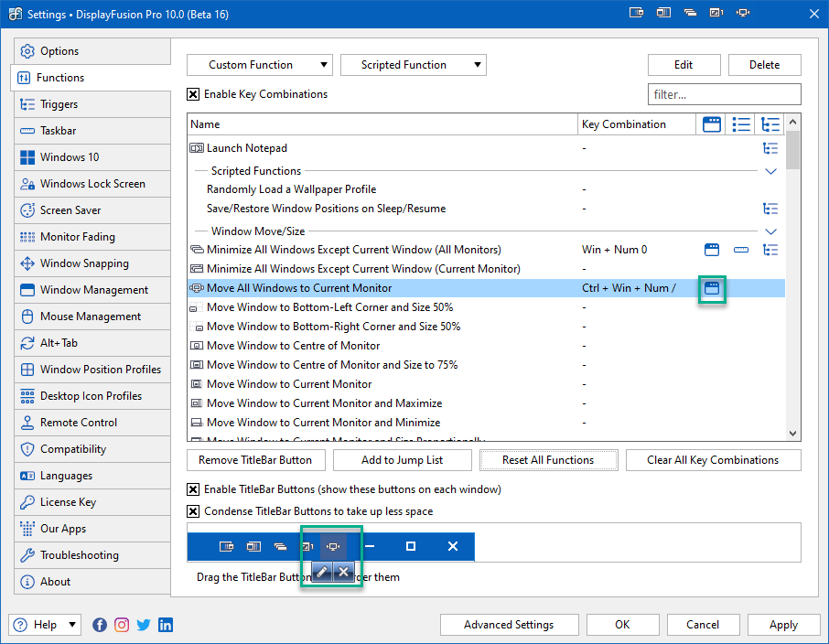The image size is (829, 644).
Task: Click TitleBar icon on Move All Windows row
Action: coord(712,288)
